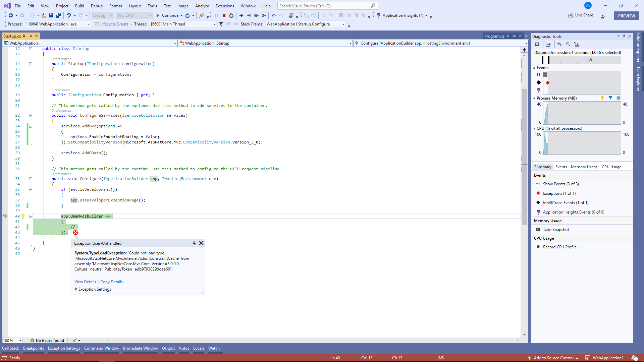644x362 pixels.
Task: Click the diagnostics timeline ruler near 10s
Action: point(589,60)
